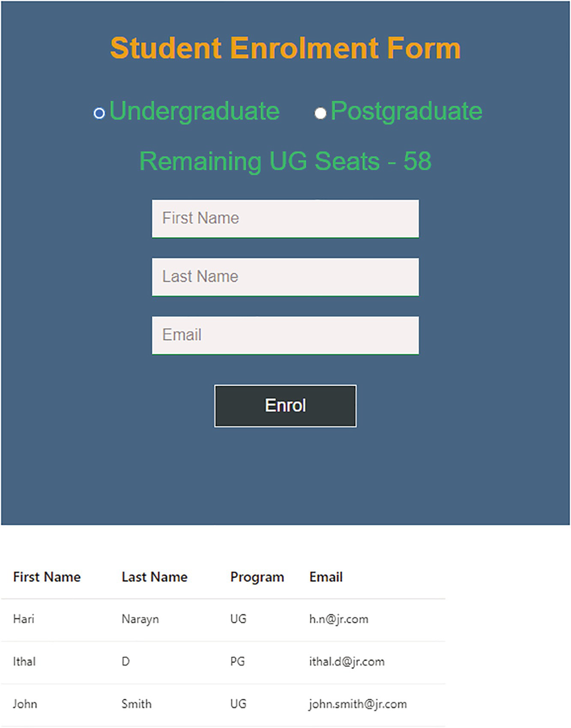Focus the First Name input field
This screenshot has height=728, width=571.
(x=285, y=218)
